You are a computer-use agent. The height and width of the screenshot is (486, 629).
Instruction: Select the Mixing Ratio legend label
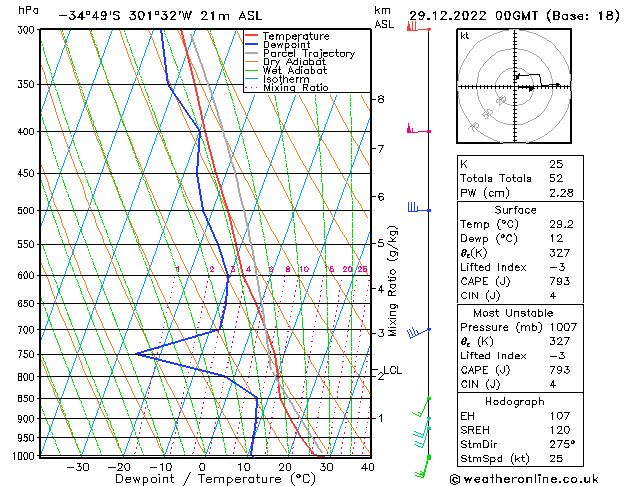tap(296, 87)
